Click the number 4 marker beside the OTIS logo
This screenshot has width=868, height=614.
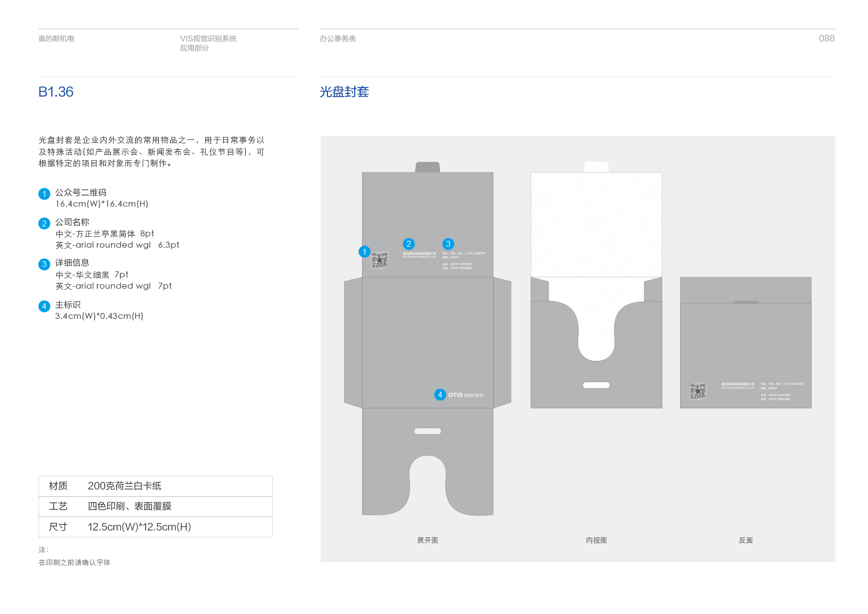(x=440, y=395)
